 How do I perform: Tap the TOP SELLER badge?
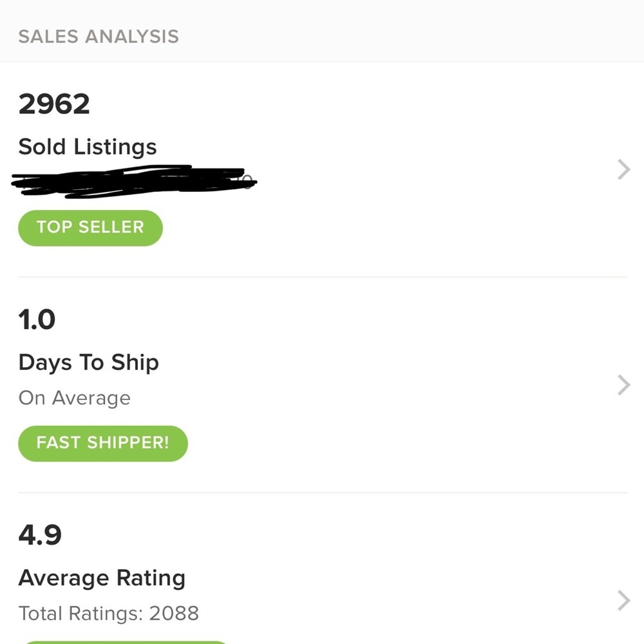90,227
